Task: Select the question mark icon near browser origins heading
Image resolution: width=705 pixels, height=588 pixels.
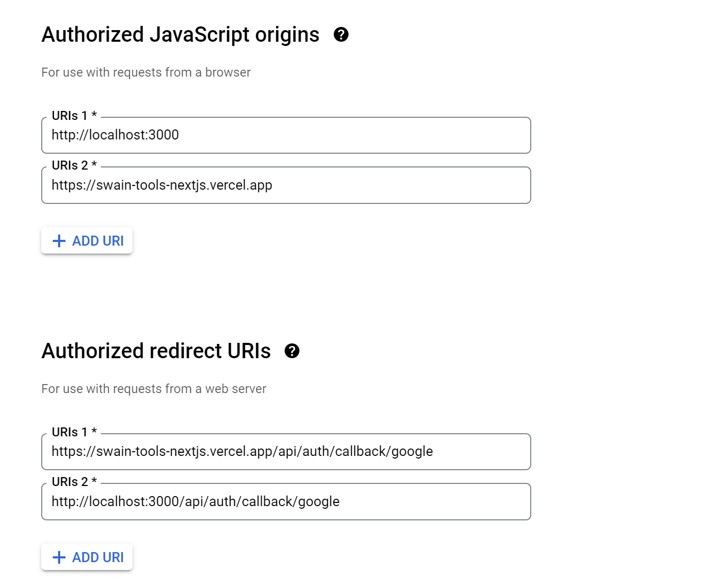Action: click(342, 34)
